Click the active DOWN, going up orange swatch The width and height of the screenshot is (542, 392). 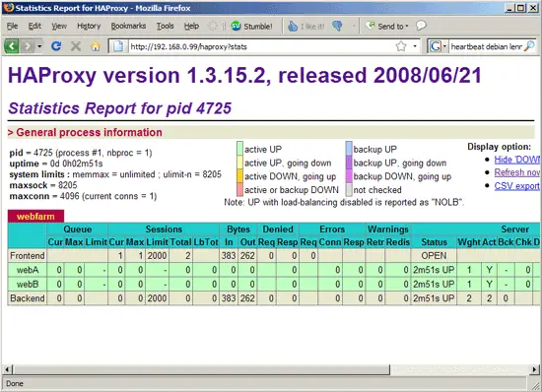[239, 175]
